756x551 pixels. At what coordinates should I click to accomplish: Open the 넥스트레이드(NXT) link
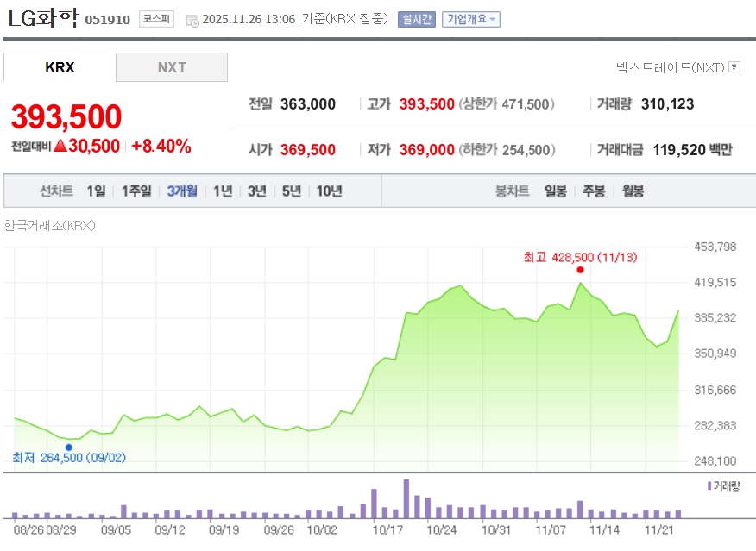[671, 66]
